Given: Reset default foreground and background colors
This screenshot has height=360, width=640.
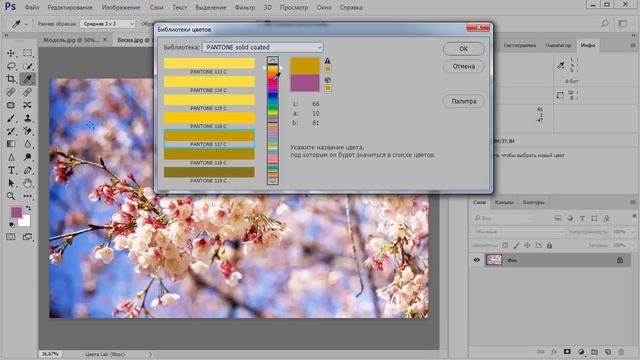Looking at the screenshot, I should click(x=12, y=224).
